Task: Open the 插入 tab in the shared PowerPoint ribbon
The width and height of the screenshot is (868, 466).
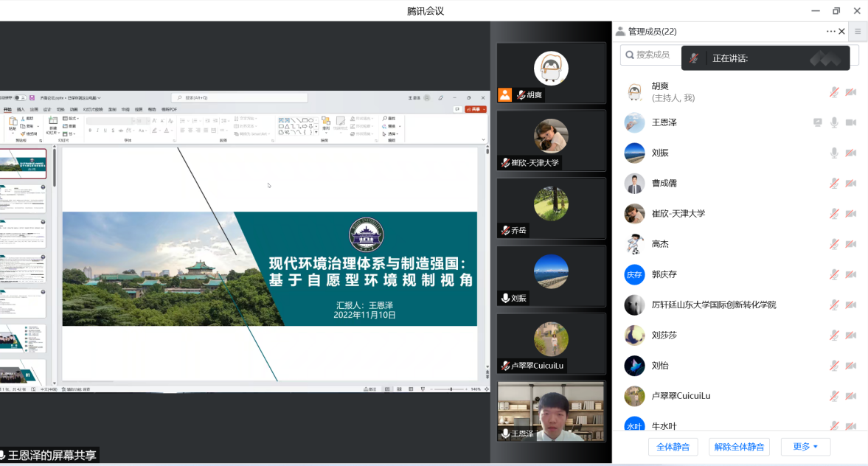Action: (x=21, y=109)
